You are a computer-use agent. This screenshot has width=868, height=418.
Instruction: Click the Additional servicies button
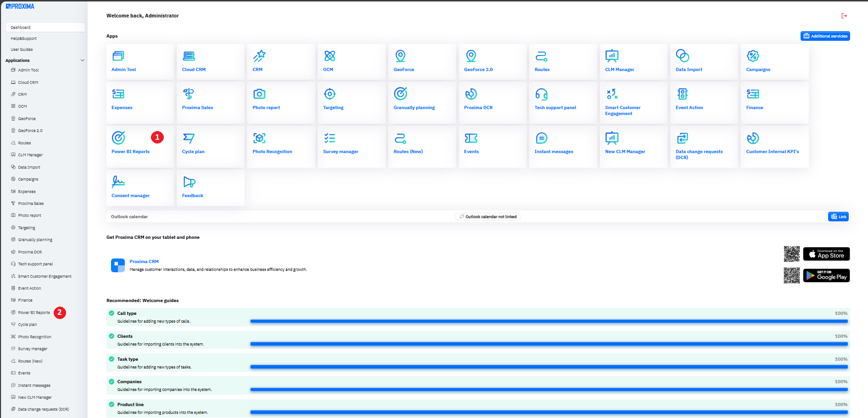point(825,36)
